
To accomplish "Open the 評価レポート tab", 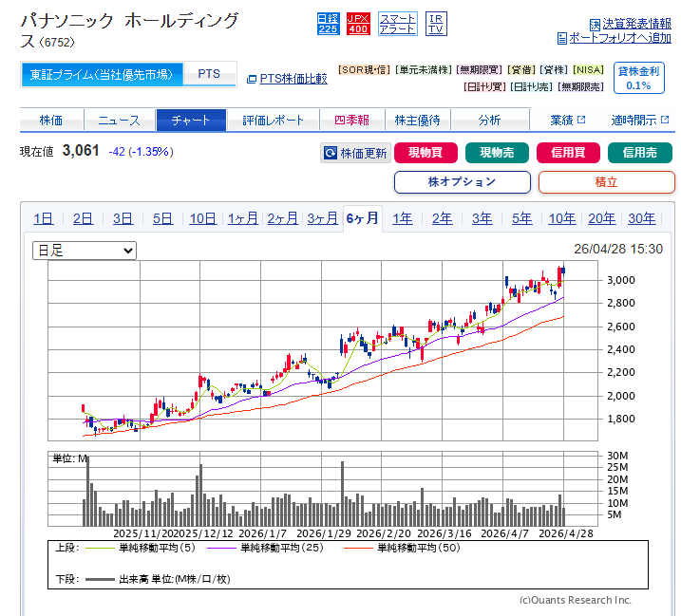I will (273, 121).
